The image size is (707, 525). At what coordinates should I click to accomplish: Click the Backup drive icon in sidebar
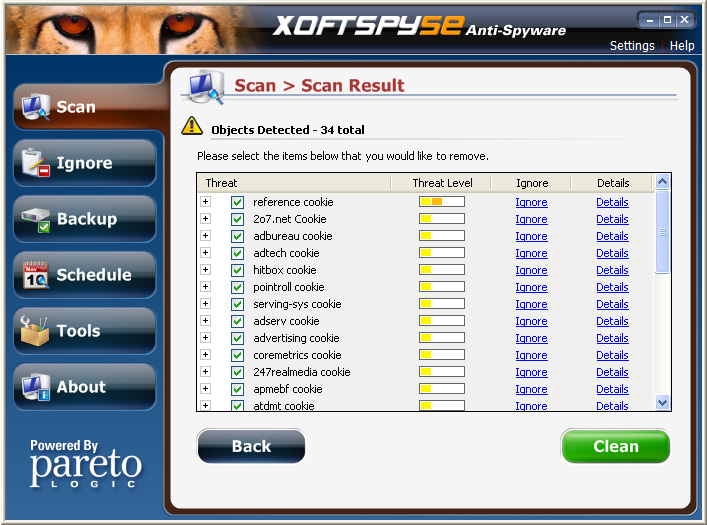(36, 220)
